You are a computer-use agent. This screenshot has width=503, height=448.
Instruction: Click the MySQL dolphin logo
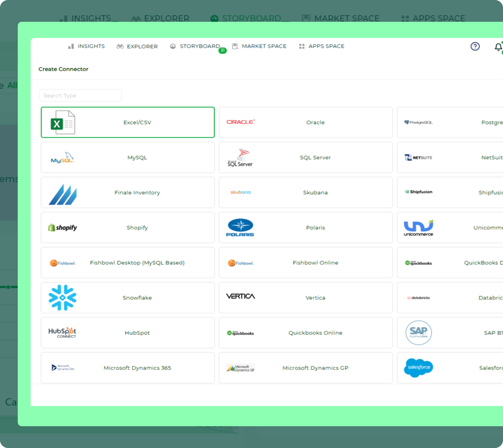(x=63, y=158)
